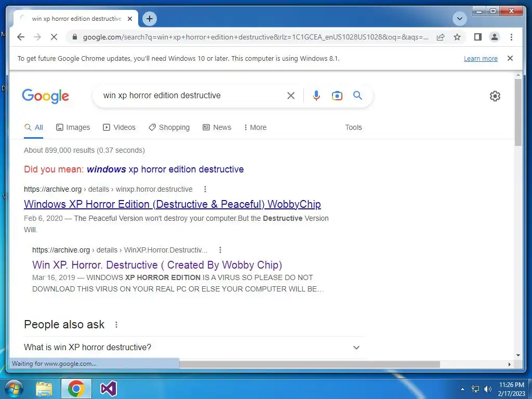Open the Windows Start menu
Viewport: 532px width, 399px height.
pos(14,389)
